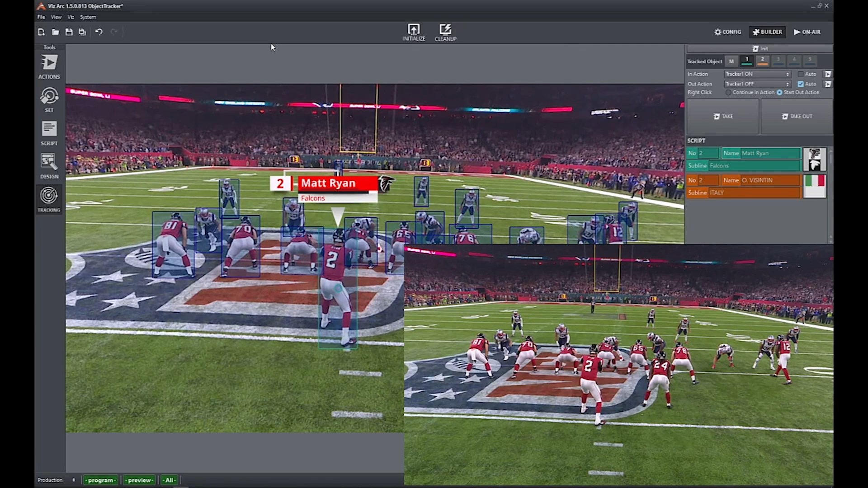Edit the O. VISINTIN Name field
Screen dimensions: 868x488
tap(770, 180)
